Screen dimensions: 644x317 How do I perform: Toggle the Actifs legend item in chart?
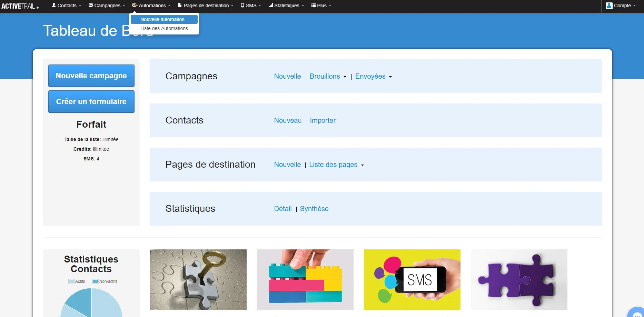(x=77, y=281)
